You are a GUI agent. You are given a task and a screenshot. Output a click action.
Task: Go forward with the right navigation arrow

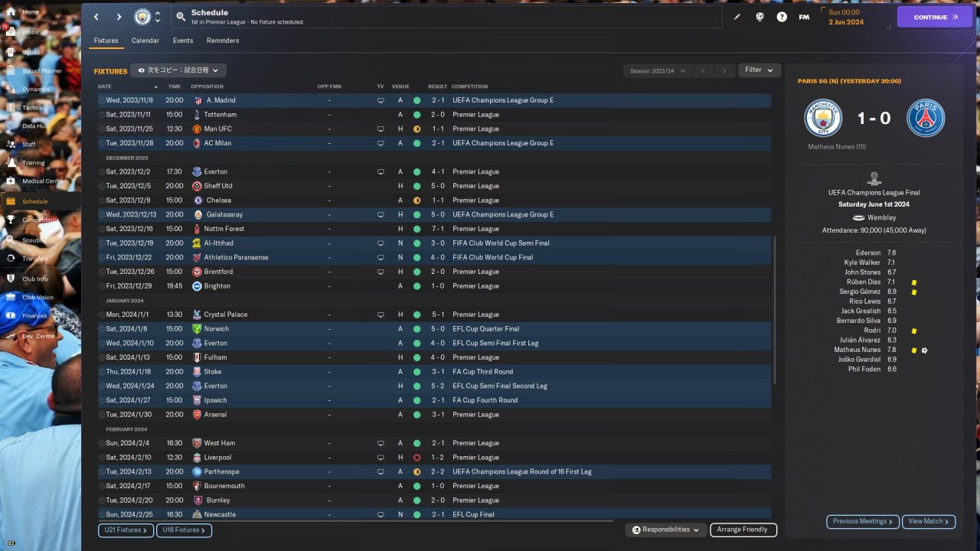click(119, 16)
